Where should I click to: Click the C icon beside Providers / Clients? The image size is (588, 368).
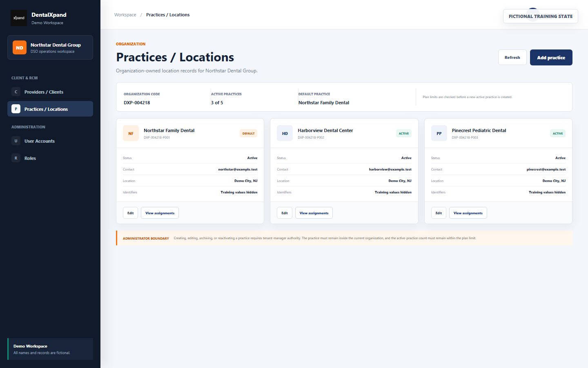[x=16, y=92]
